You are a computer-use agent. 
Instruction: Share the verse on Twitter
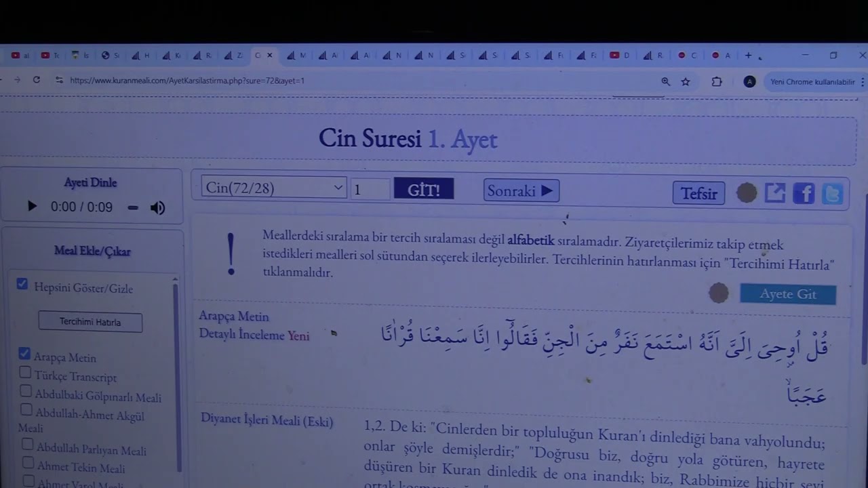pyautogui.click(x=832, y=194)
